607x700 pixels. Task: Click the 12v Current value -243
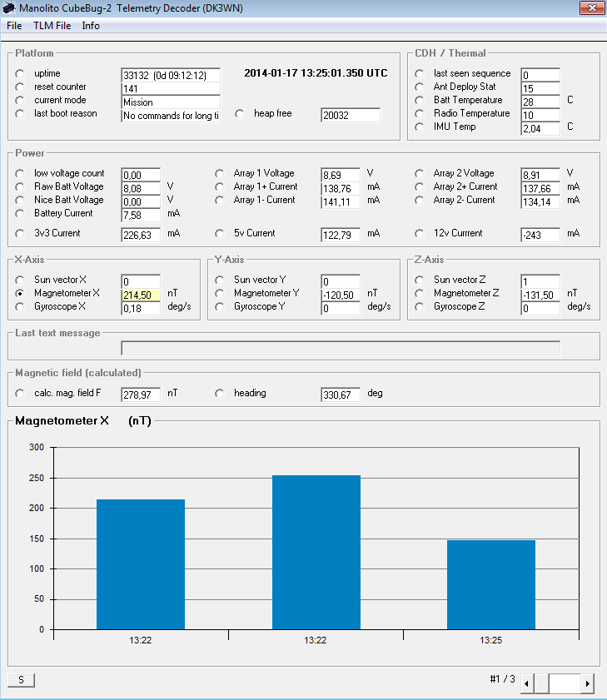click(540, 235)
